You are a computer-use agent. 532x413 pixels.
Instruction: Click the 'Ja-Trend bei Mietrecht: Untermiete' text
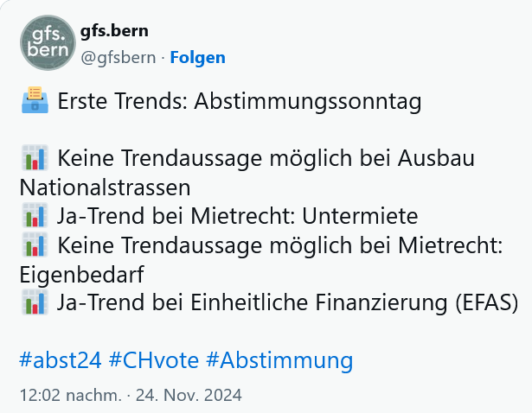click(x=237, y=216)
